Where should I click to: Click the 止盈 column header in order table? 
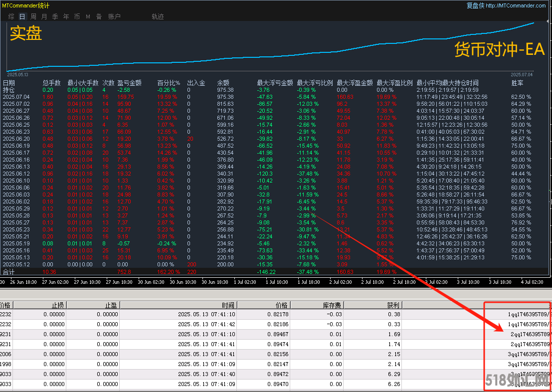[x=93, y=305]
